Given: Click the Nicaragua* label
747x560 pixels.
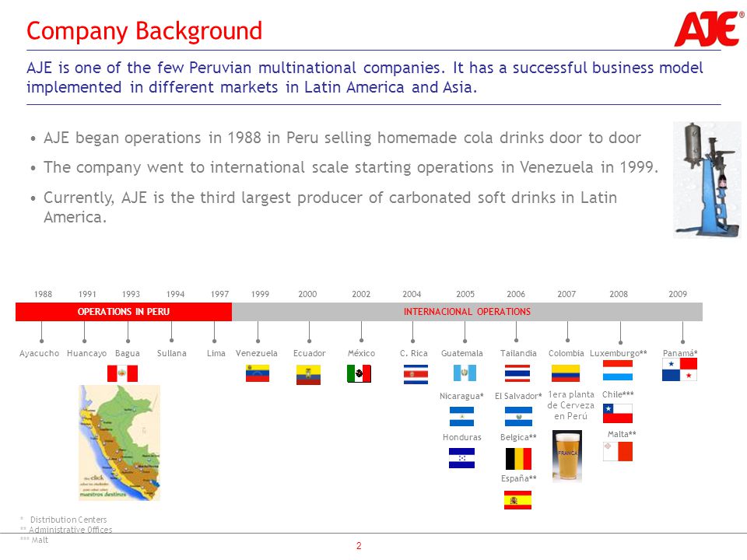Looking at the screenshot, I should point(461,396).
